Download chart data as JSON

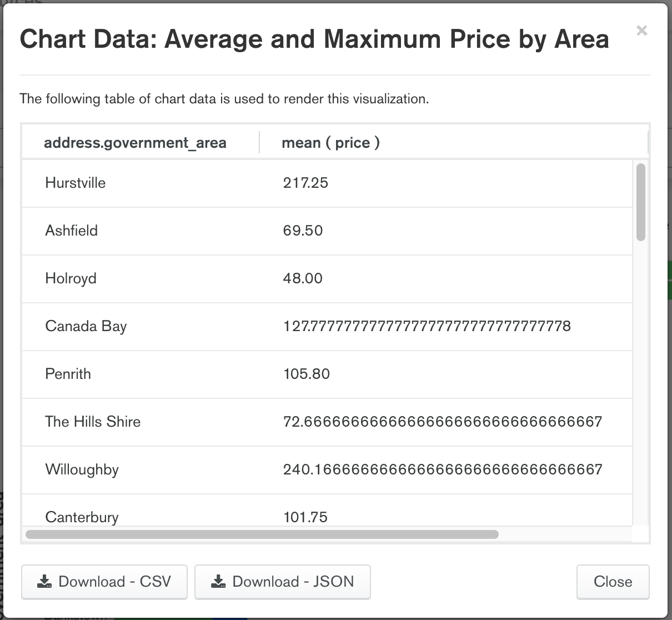283,582
